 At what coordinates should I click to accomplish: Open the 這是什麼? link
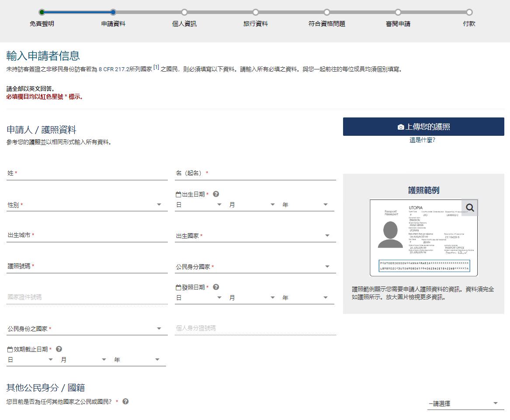click(422, 140)
